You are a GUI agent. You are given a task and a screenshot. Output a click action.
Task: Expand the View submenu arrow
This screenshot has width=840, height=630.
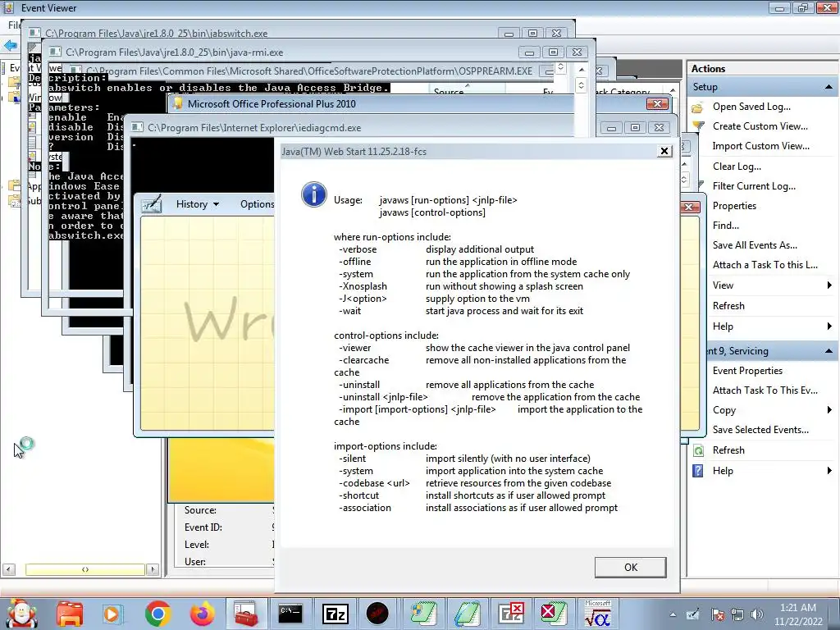829,285
